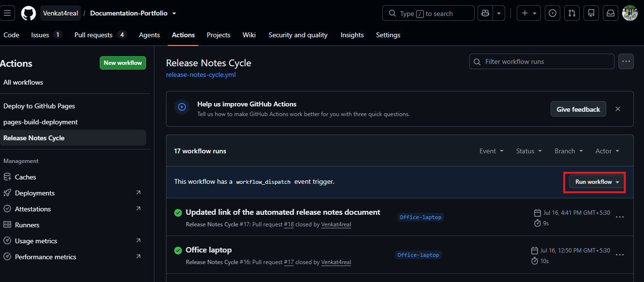Open the Actor filter dropdown

(x=607, y=151)
